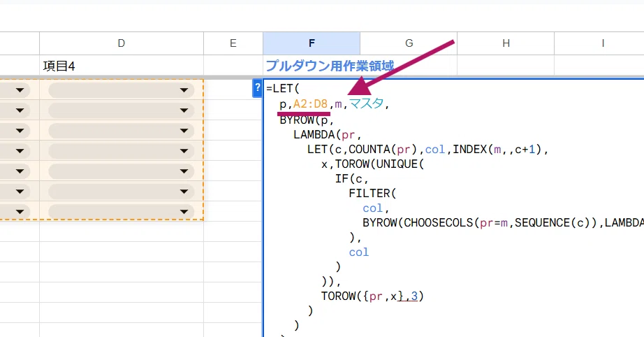Viewport: 644px width, 337px height.
Task: Select column G header
Action: (409, 43)
